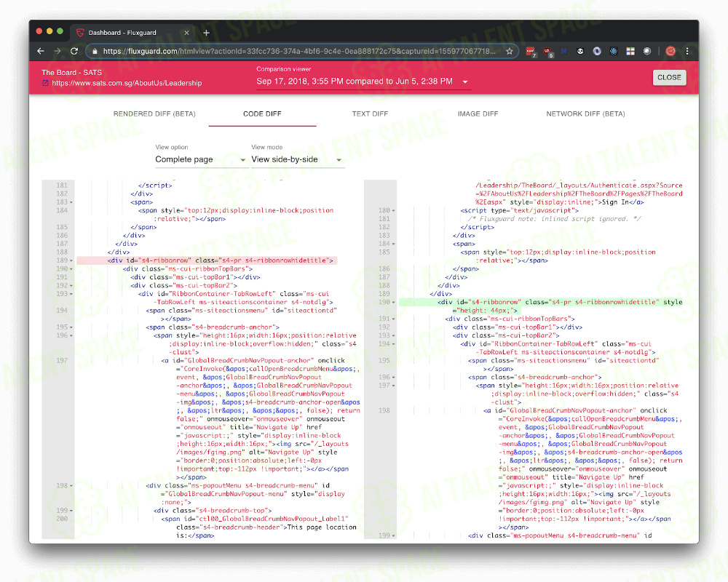Collapse right pane line 196 fold arrow
This screenshot has height=582, width=728.
click(393, 378)
